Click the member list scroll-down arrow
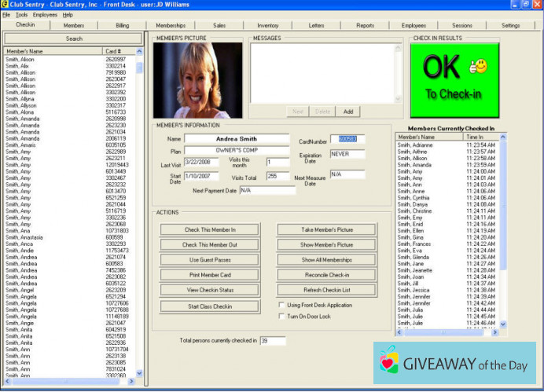This screenshot has width=544, height=392. [x=140, y=373]
